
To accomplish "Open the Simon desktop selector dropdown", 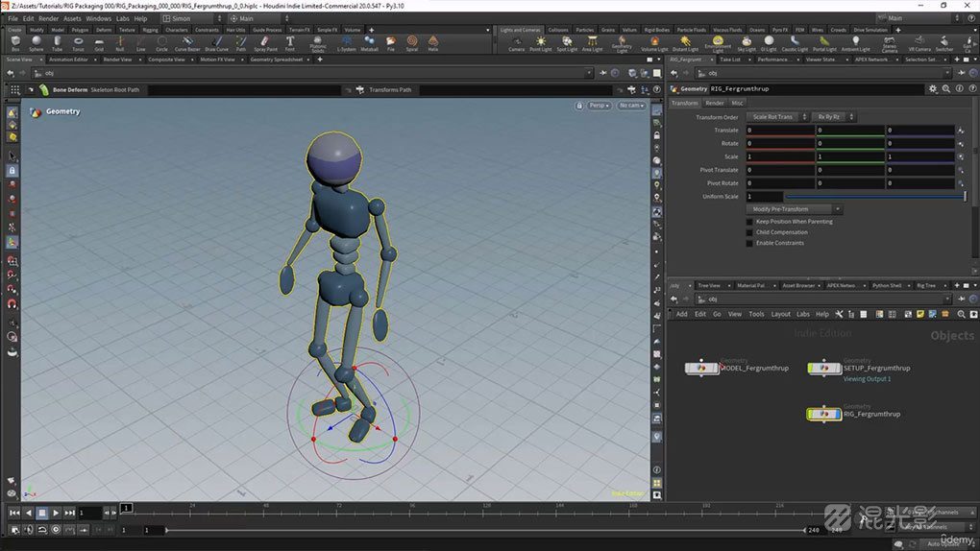I will 191,19.
